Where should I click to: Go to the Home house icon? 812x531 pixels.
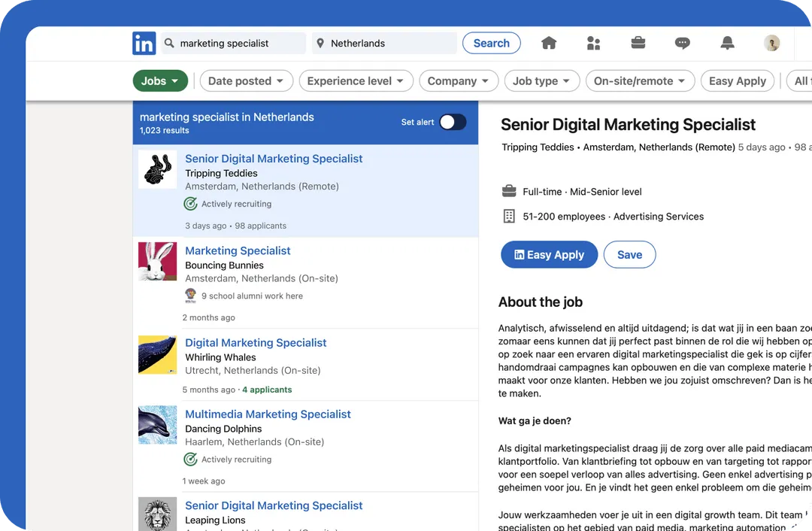[549, 43]
